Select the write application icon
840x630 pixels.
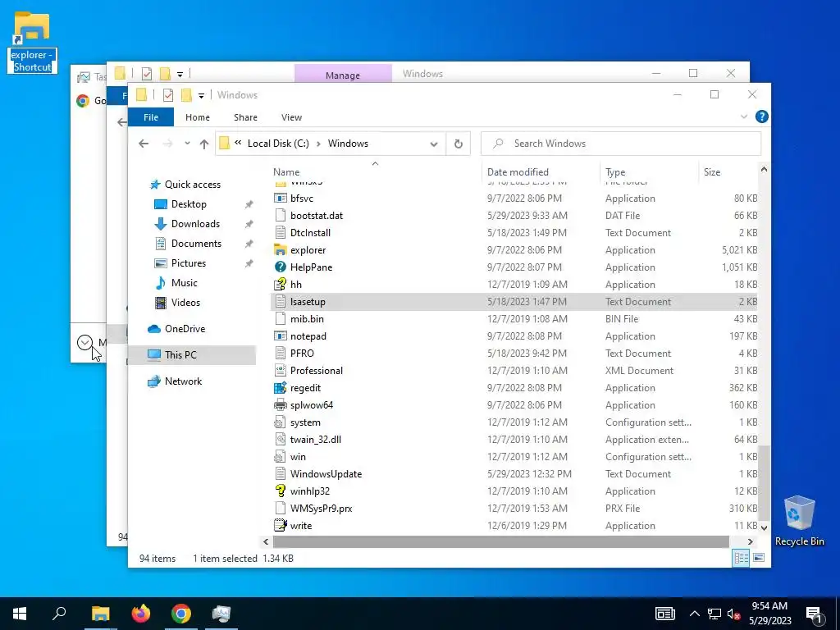tap(281, 525)
